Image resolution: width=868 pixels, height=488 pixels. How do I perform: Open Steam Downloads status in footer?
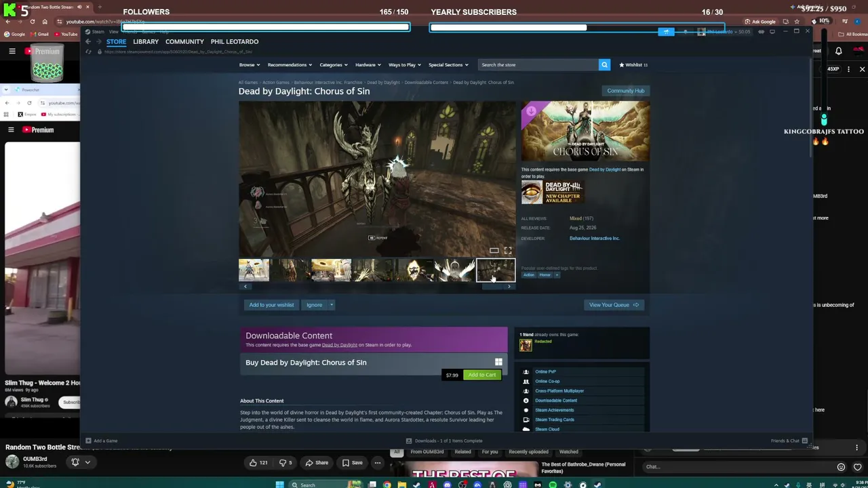point(444,441)
